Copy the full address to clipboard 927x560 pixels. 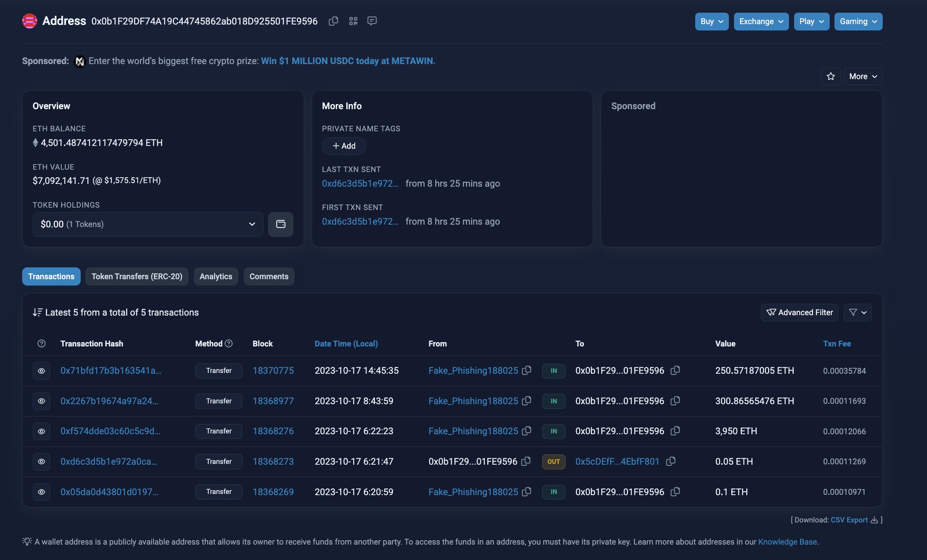[333, 21]
